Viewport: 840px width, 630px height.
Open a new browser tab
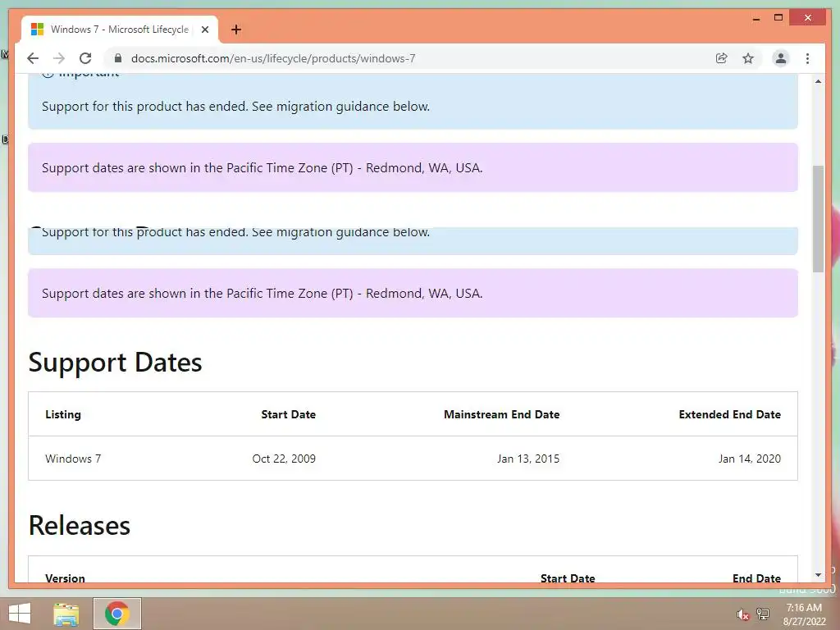click(236, 30)
